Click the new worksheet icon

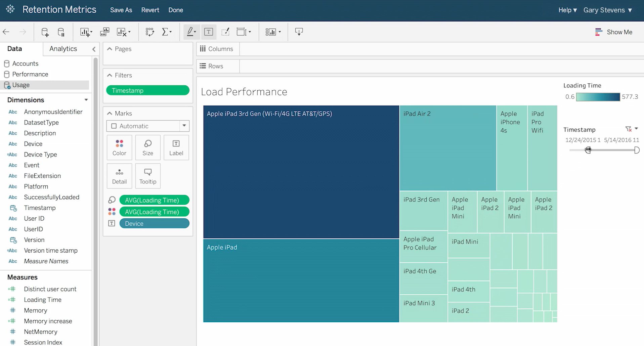(86, 32)
